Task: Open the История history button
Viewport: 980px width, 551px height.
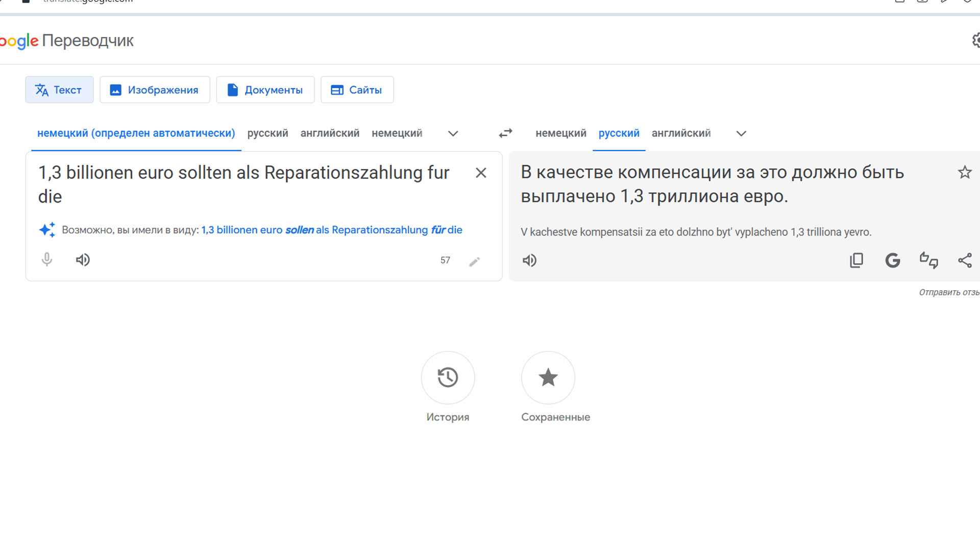Action: point(448,378)
